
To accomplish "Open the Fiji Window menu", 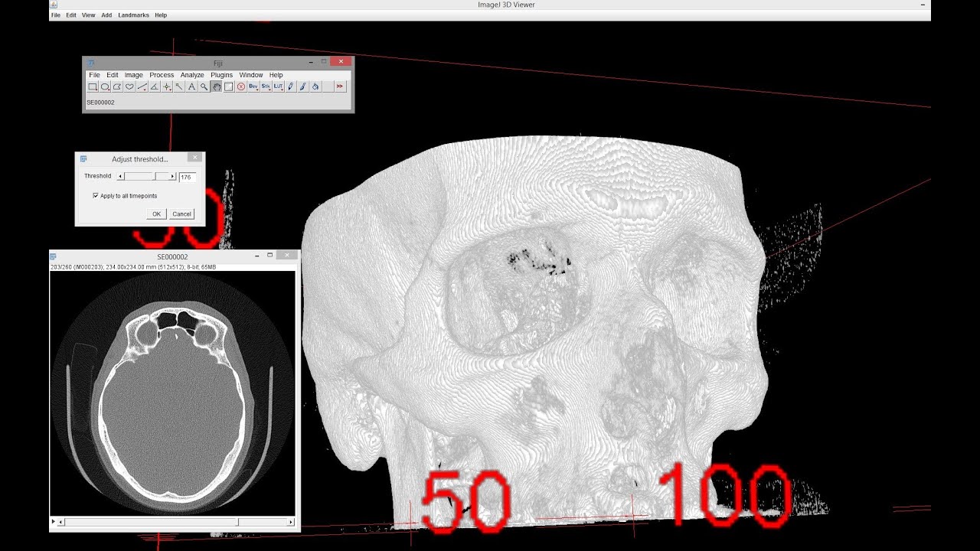I will point(251,75).
